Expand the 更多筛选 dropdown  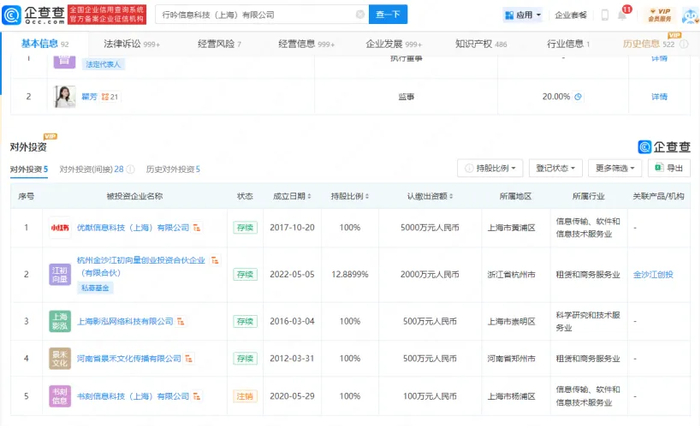614,169
